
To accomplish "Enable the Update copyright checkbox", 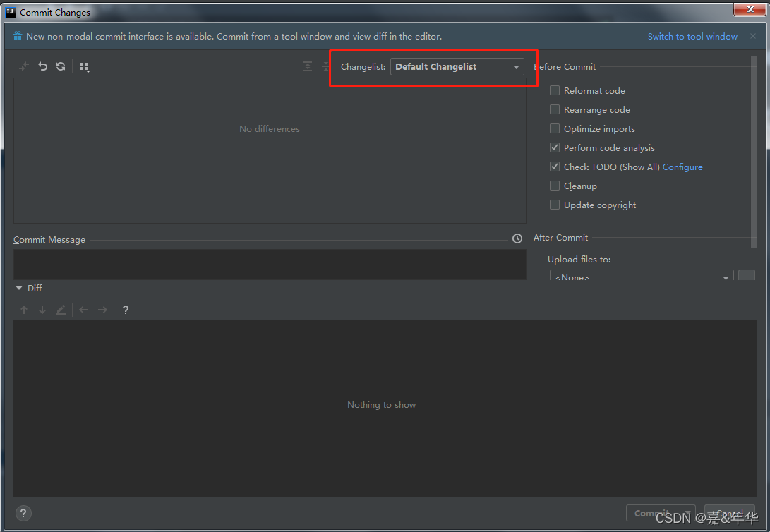I will [x=555, y=205].
